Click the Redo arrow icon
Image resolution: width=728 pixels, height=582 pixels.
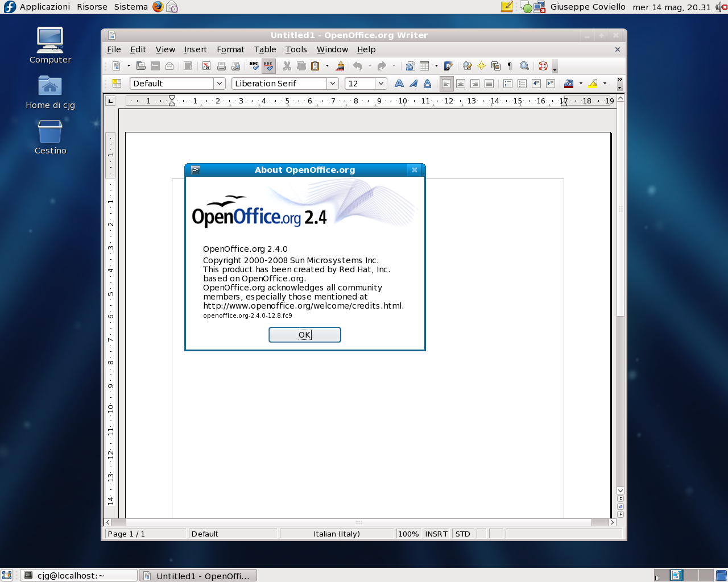click(x=382, y=66)
